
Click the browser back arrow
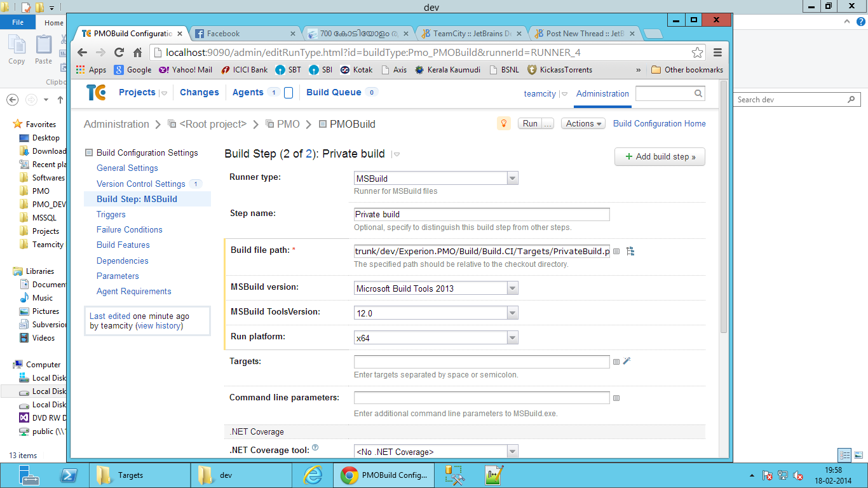82,52
